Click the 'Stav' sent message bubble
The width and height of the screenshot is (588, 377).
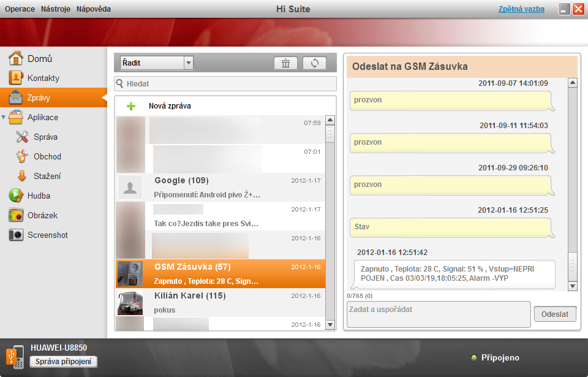pyautogui.click(x=451, y=227)
